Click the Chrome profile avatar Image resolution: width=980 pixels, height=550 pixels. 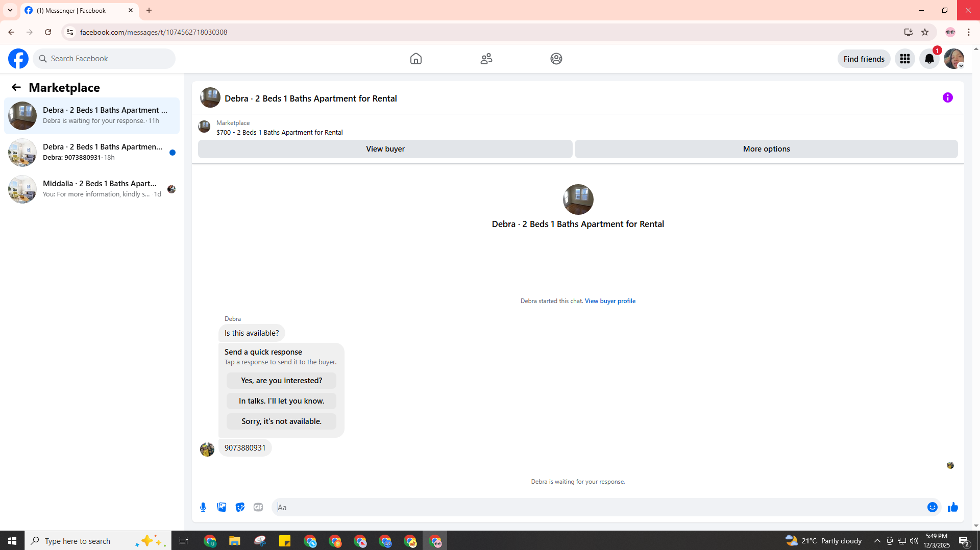(950, 32)
